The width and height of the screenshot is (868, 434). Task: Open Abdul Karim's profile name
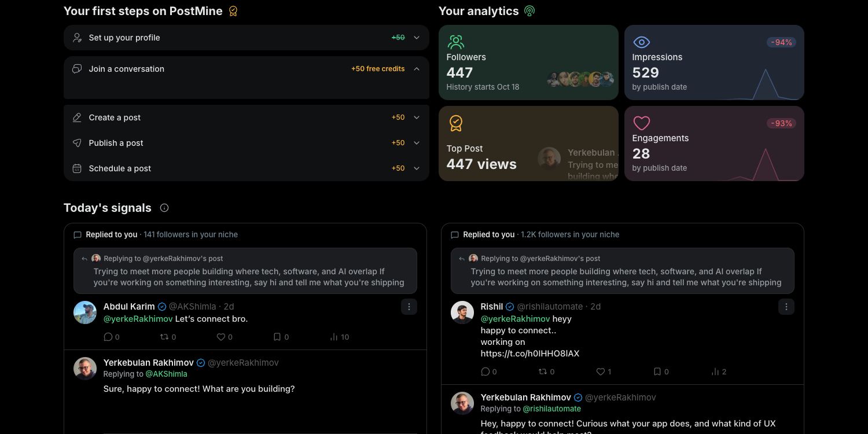click(x=129, y=307)
